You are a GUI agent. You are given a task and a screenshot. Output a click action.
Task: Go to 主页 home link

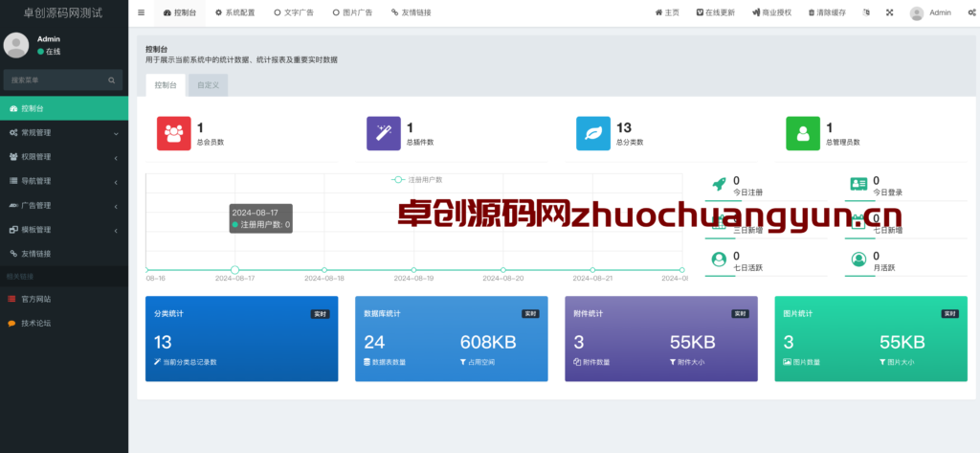click(667, 12)
